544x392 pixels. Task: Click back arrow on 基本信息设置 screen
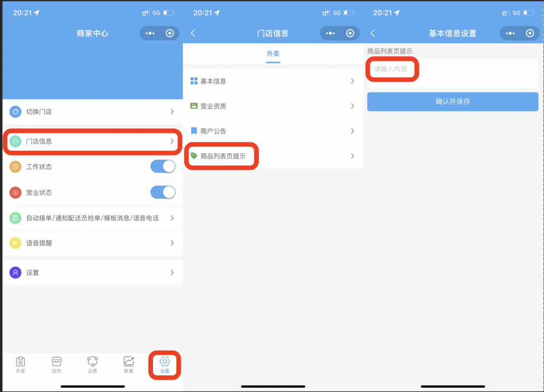(373, 33)
